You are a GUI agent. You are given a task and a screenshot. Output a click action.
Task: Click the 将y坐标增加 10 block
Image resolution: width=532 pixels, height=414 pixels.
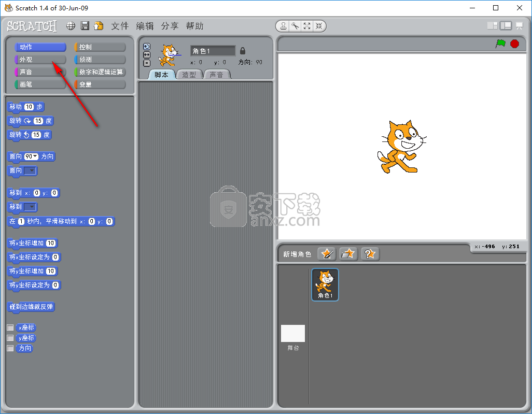33,272
